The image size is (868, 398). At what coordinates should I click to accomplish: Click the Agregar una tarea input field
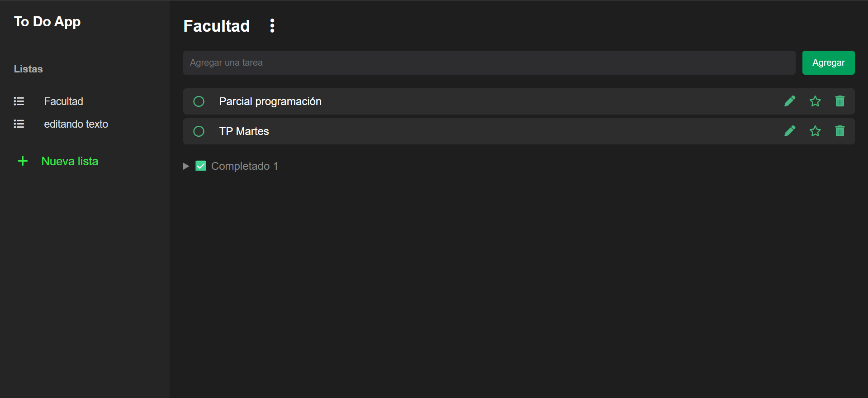click(489, 62)
